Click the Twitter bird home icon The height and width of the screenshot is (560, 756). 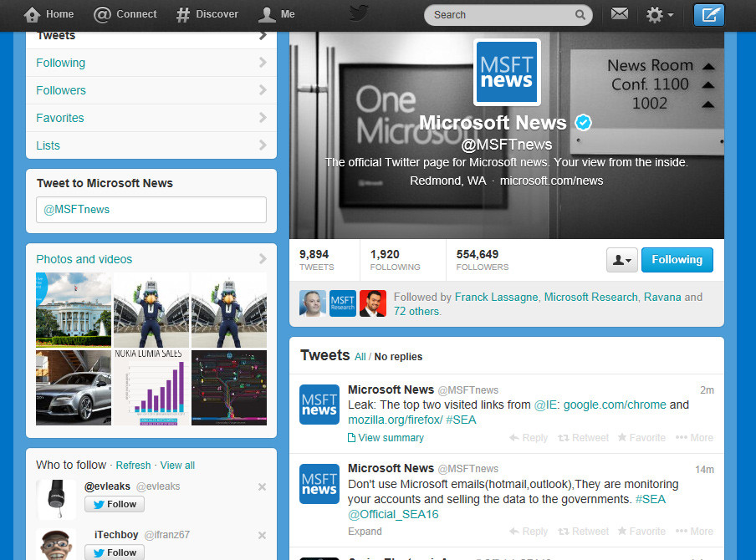tap(360, 13)
